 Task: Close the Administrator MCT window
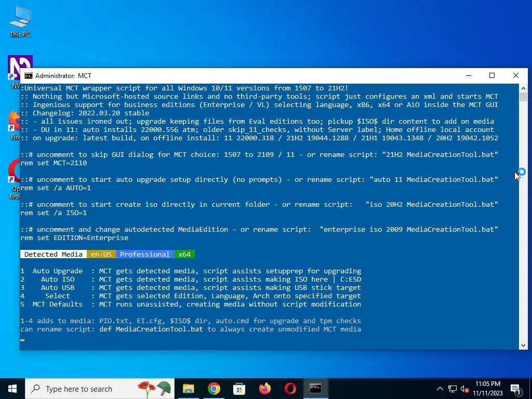pos(516,76)
